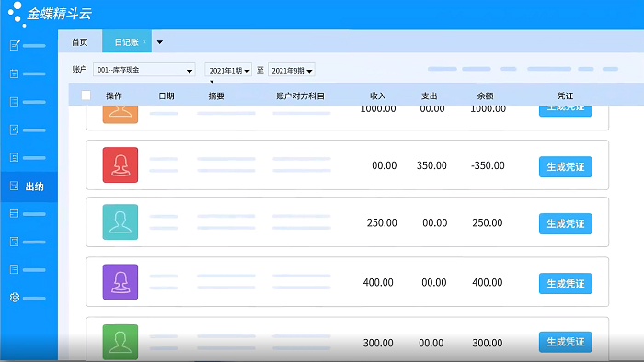
Task: Open the 账户 dropdown showing 001--库存现金
Action: coord(144,70)
